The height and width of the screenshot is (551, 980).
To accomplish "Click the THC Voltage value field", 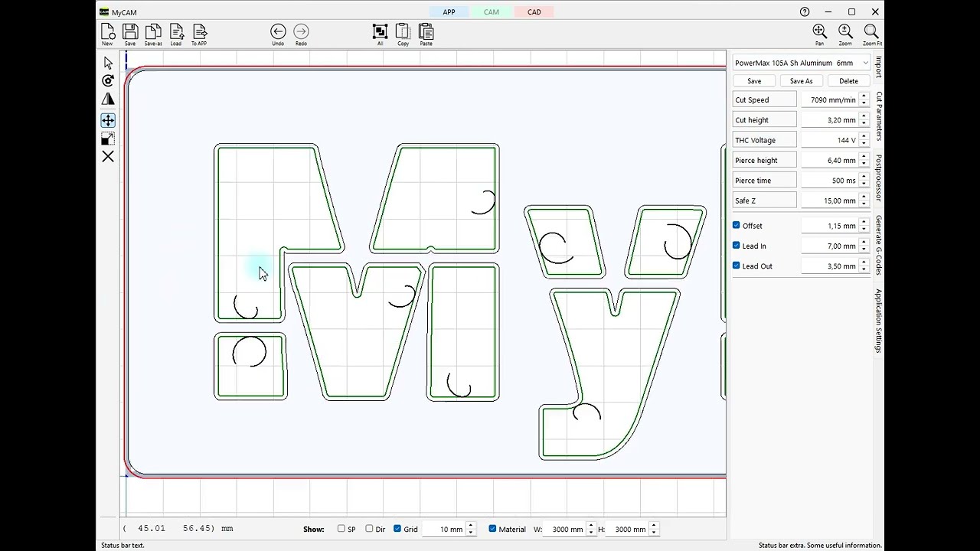I will [829, 140].
